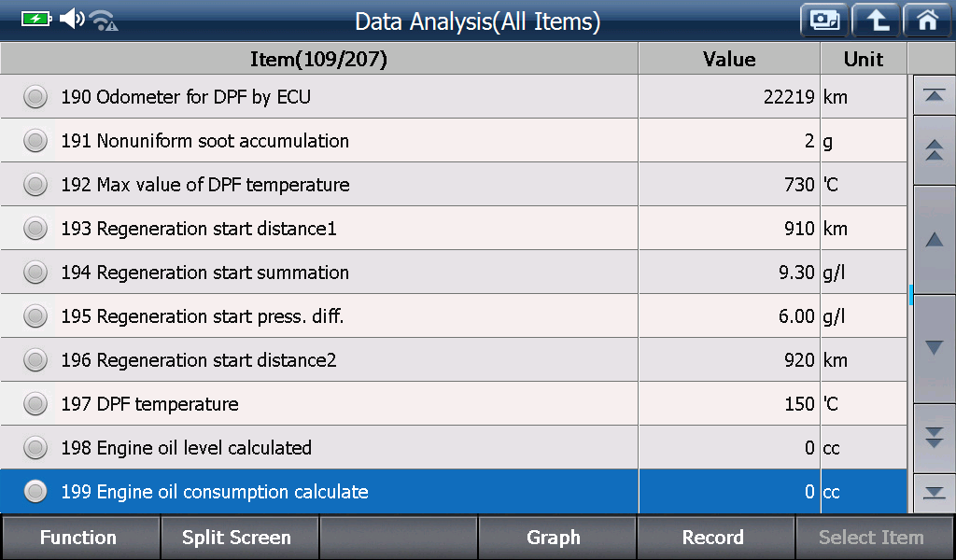The image size is (956, 560).
Task: Go back using the up-arrow icon
Action: 876,21
